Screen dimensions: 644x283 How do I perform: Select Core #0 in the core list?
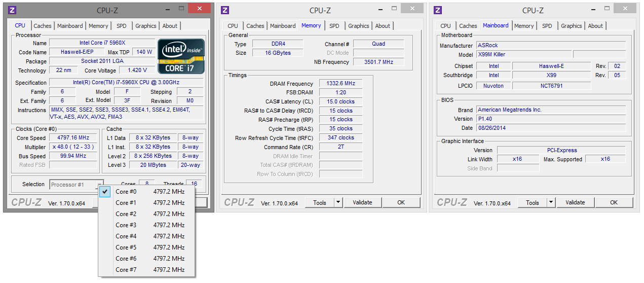point(146,191)
